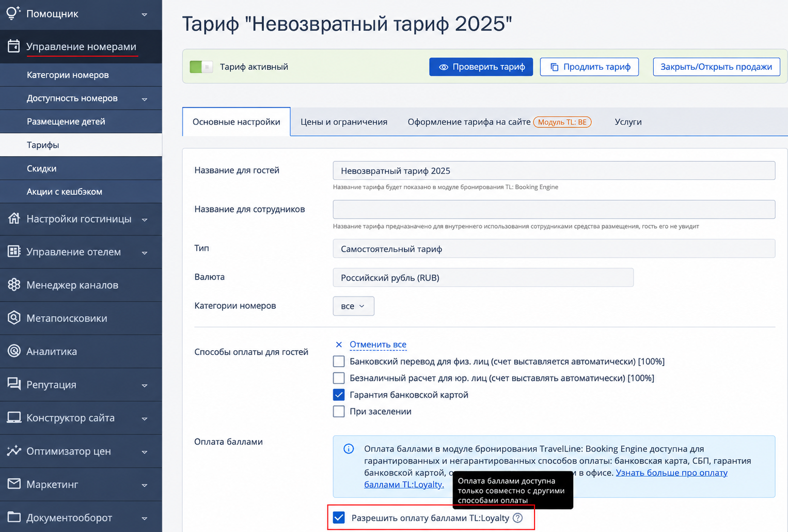Click the Помощник lightbulb icon
Screen dimensions: 788x532
pos(13,13)
